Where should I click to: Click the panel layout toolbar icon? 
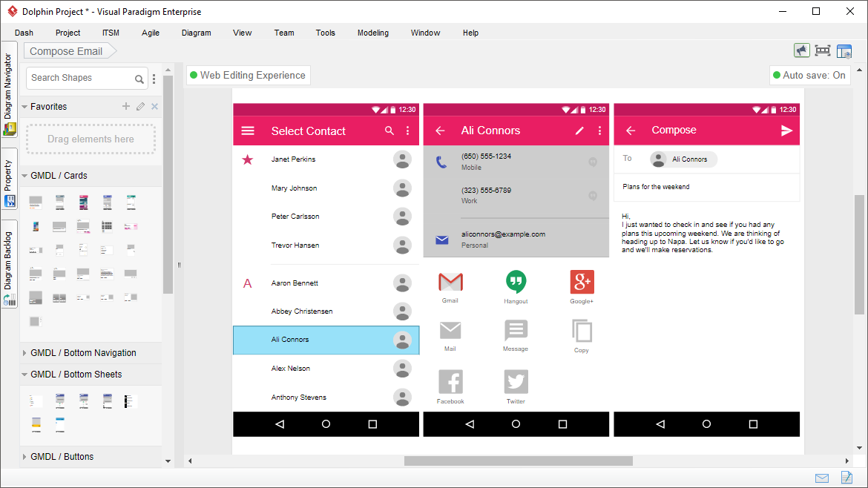point(844,51)
